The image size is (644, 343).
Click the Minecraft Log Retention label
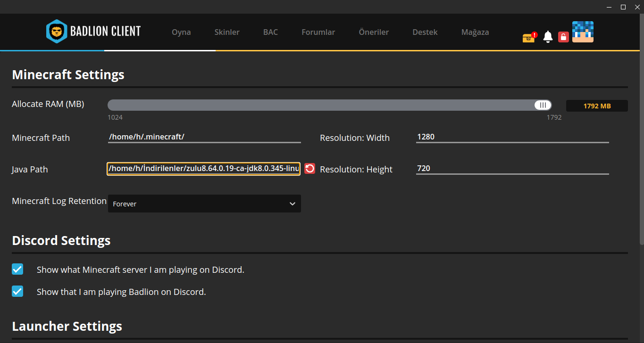59,201
